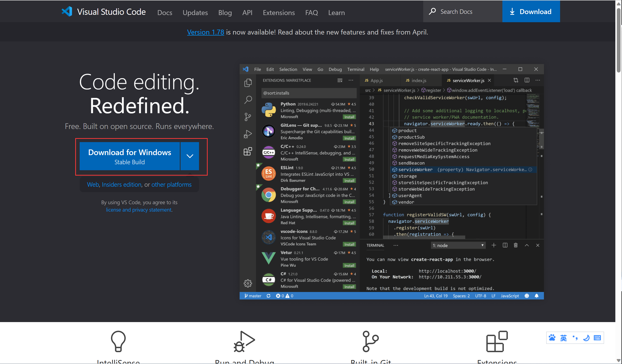622x364 pixels.
Task: Go to the Blog page
Action: 225,12
